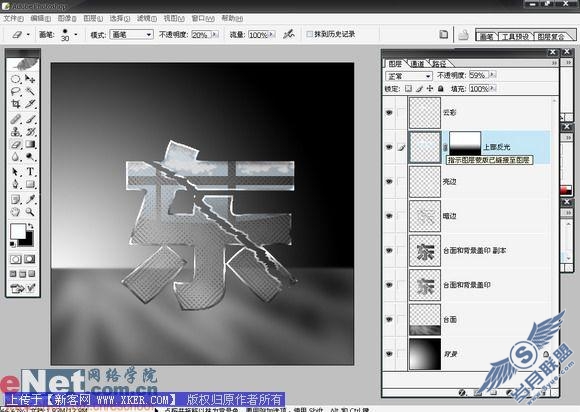The height and width of the screenshot is (412, 580).
Task: Select the Dodge tool
Action: click(30, 157)
